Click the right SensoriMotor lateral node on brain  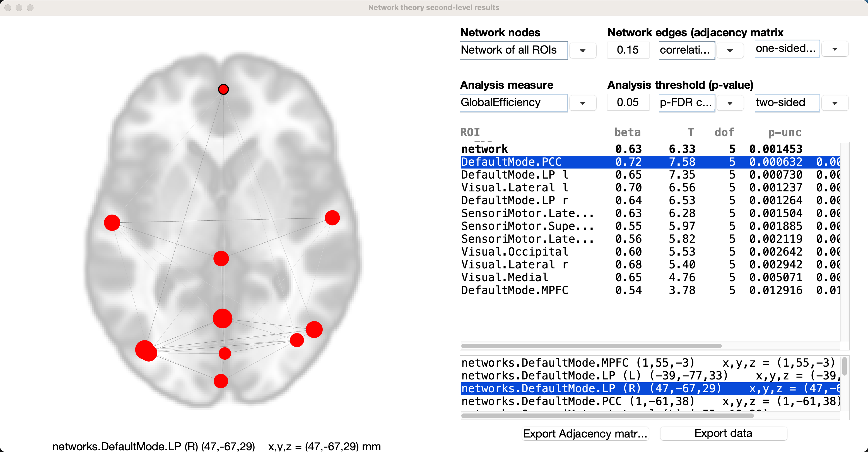click(x=332, y=218)
